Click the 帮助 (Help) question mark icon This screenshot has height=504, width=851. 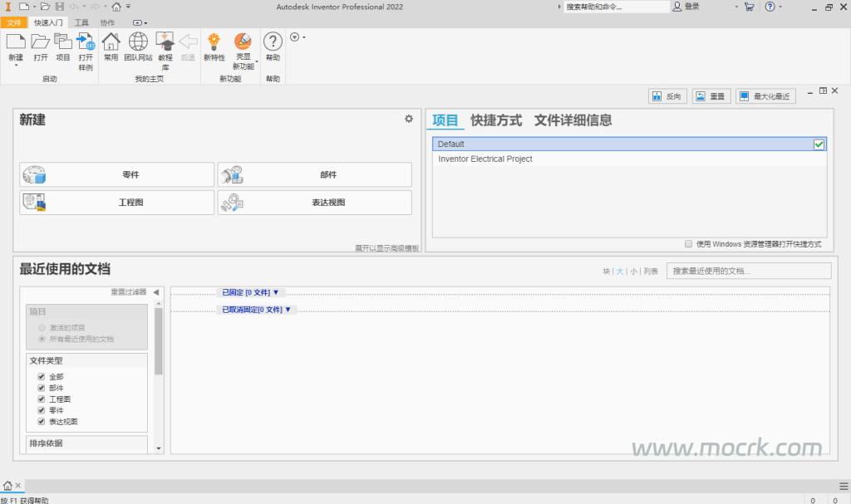pos(273,42)
